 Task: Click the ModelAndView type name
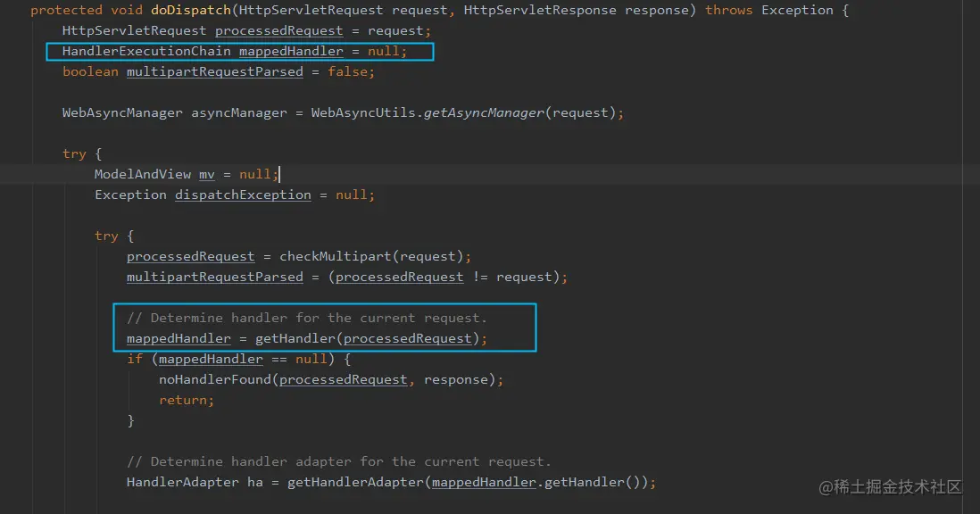click(143, 174)
